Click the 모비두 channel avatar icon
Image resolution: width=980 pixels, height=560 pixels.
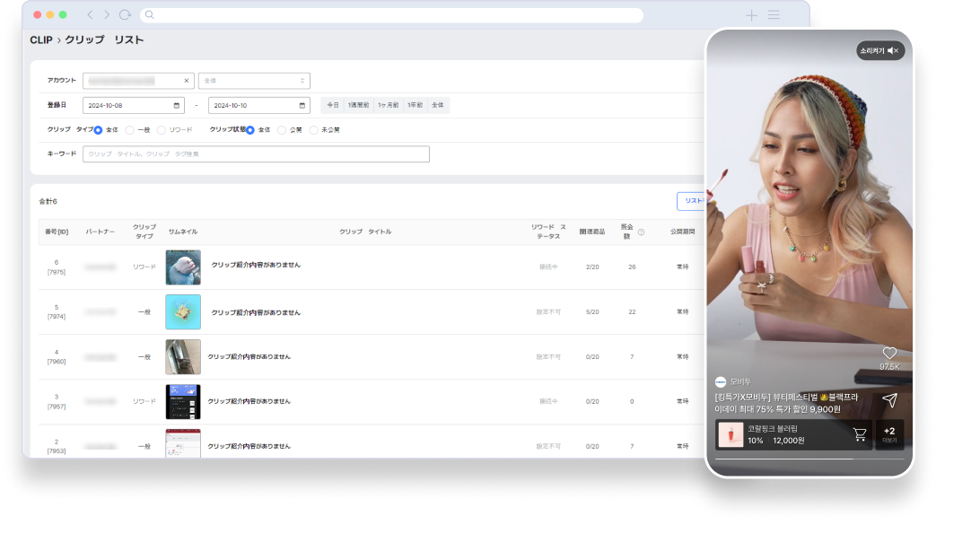click(721, 382)
